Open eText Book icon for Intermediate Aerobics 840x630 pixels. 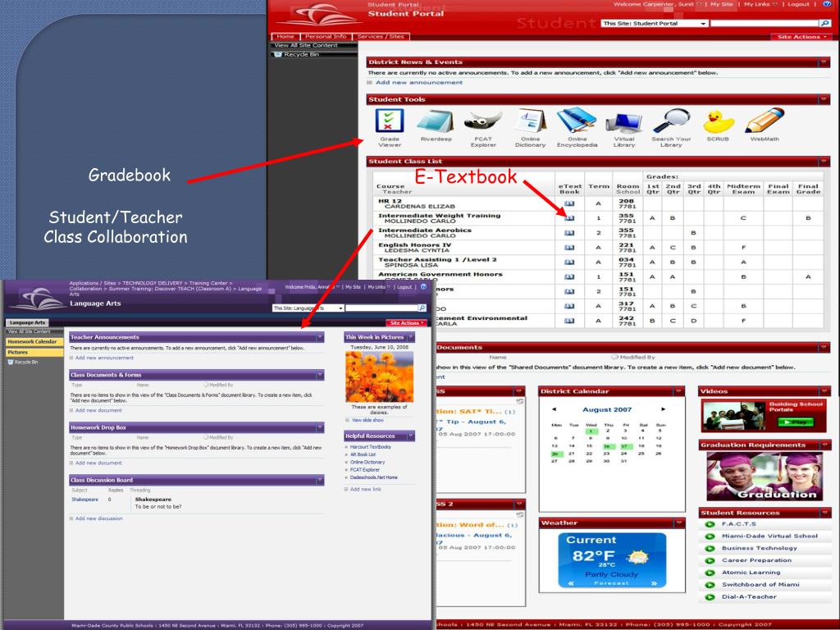569,233
